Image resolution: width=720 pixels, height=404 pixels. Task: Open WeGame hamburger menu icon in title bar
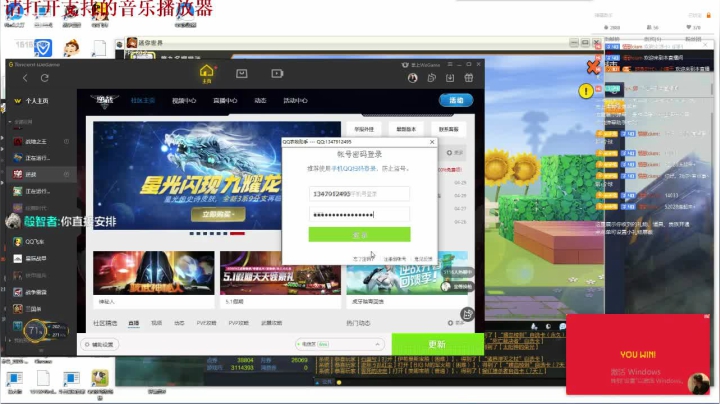450,64
